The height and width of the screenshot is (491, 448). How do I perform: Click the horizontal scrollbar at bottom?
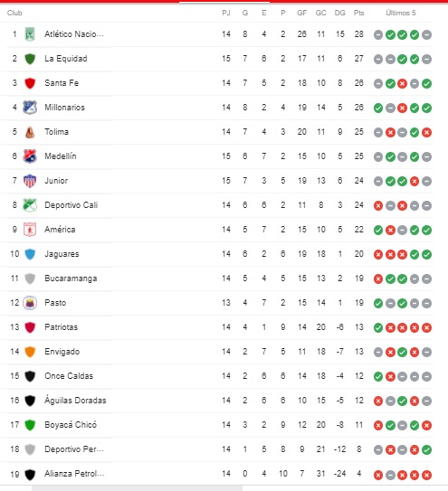[137, 488]
